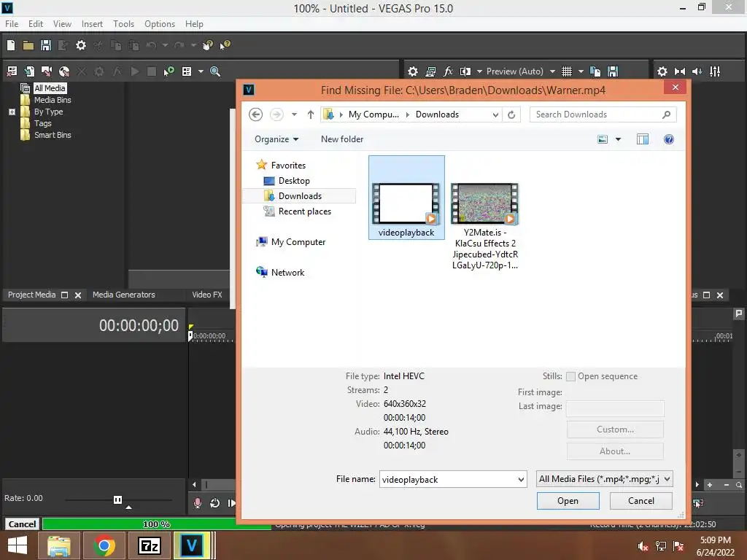The width and height of the screenshot is (747, 560).
Task: Open split screen view dropdown arrow
Action: 479,71
